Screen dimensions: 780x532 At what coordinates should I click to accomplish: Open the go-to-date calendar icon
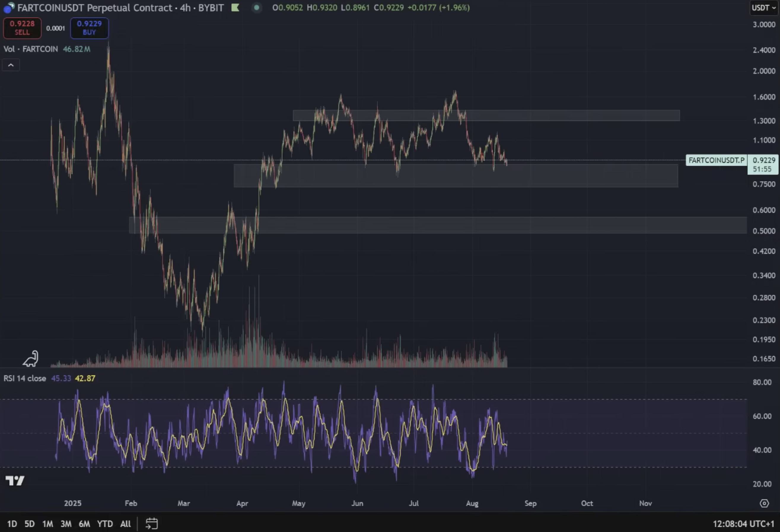[152, 524]
